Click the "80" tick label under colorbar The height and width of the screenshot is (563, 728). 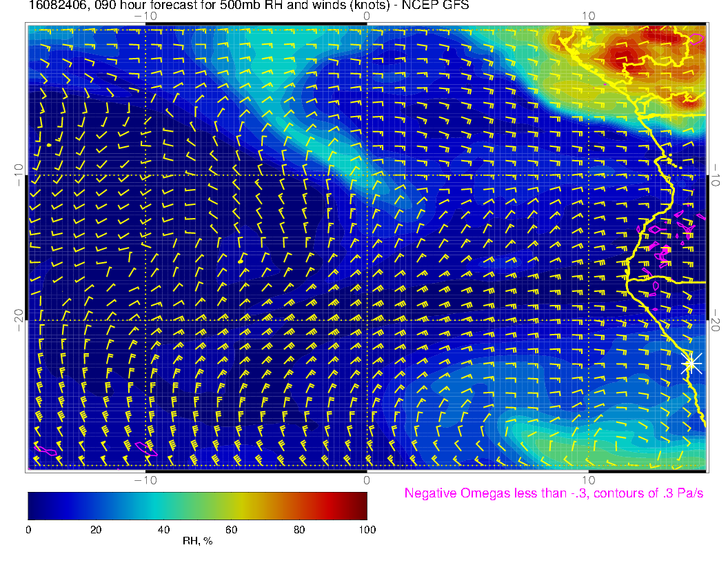[299, 530]
